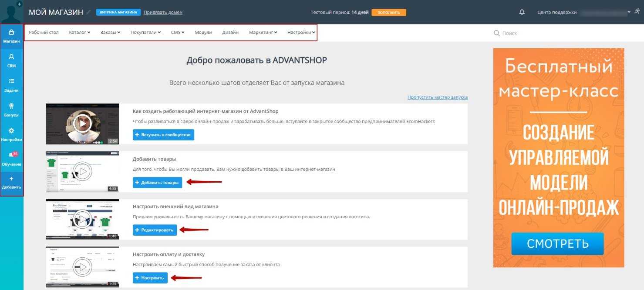Click the Привязать домен link
Image resolution: width=644 pixels, height=290 pixels.
coord(163,12)
